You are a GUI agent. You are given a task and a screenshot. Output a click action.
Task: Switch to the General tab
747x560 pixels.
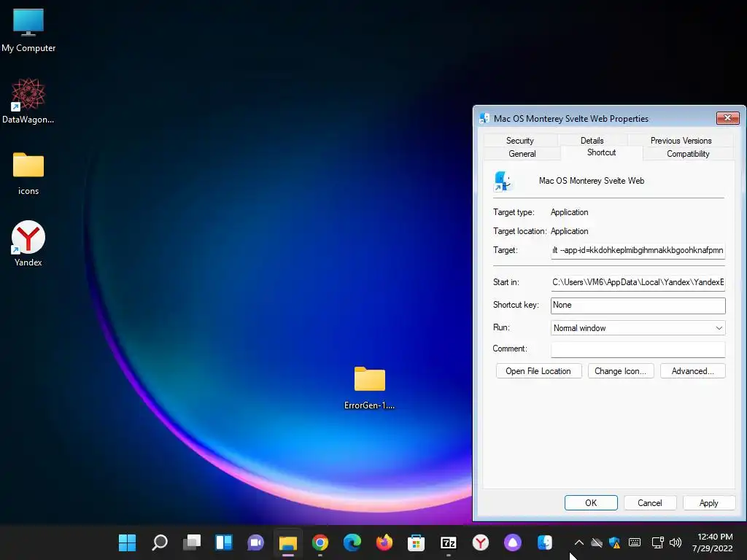[x=522, y=154]
